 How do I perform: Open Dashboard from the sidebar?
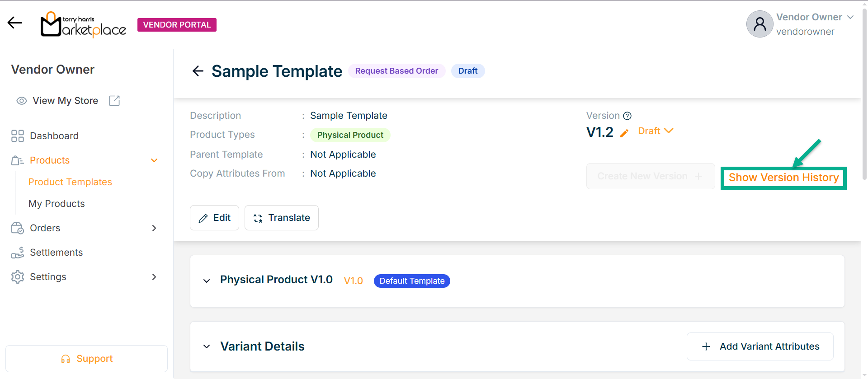(x=54, y=136)
